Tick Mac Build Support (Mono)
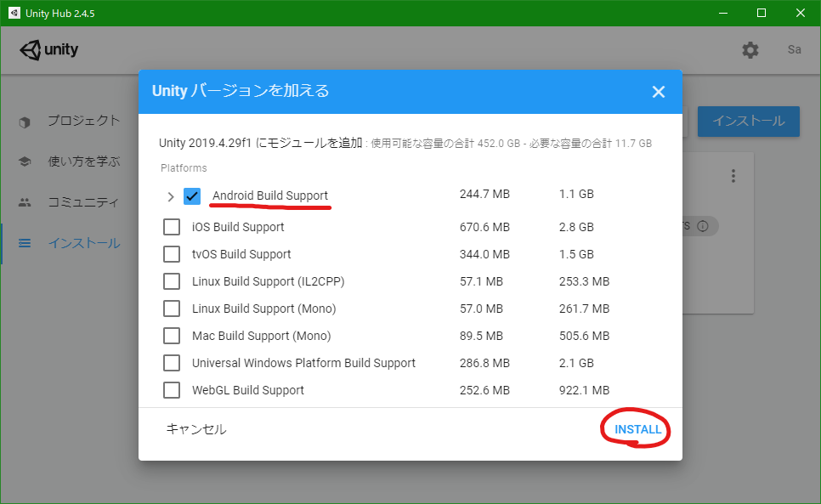 [x=172, y=336]
